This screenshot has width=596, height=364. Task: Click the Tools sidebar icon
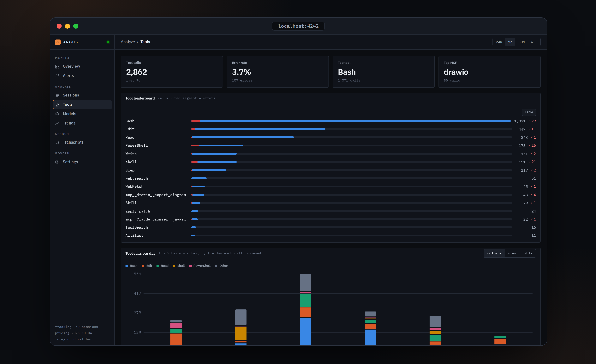tap(57, 104)
